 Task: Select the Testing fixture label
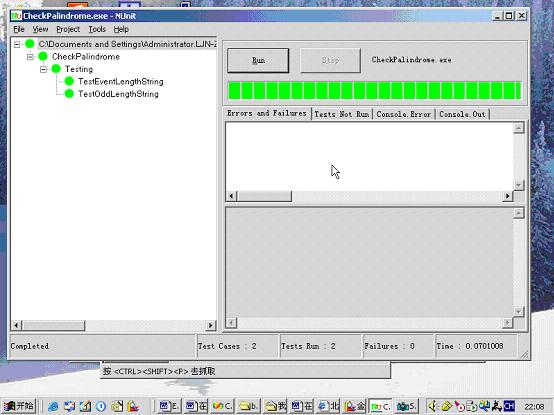click(x=79, y=69)
